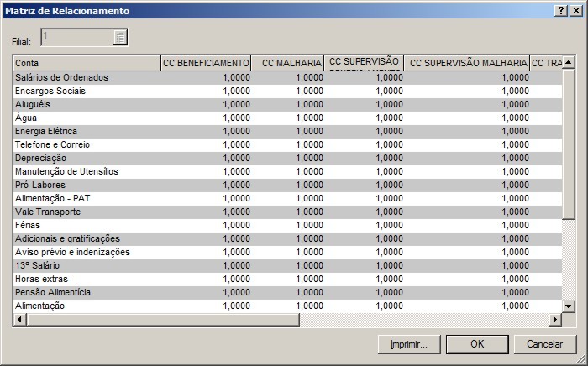Click the Vale Transporte account row
Image resolution: width=588 pixels, height=366 pixels.
pyautogui.click(x=87, y=212)
